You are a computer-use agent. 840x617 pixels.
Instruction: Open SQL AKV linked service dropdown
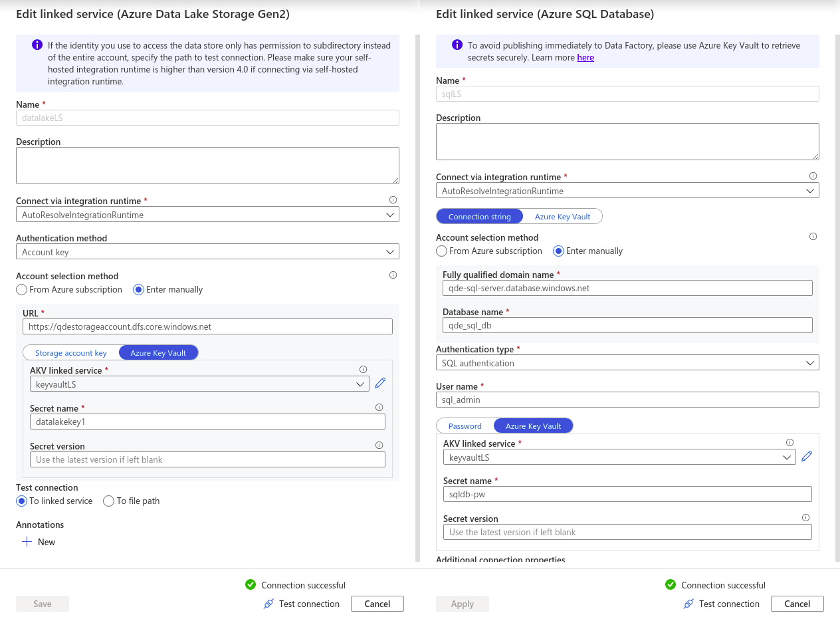point(619,457)
